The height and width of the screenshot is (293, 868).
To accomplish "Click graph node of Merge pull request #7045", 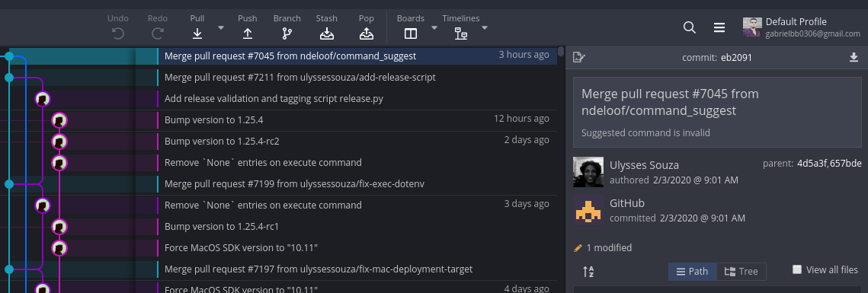I will pyautogui.click(x=9, y=56).
